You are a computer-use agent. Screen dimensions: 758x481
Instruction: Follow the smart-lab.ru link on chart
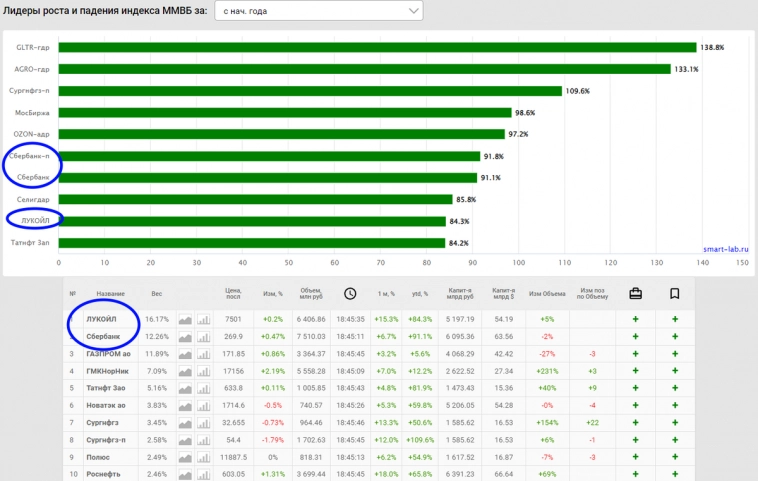(726, 249)
